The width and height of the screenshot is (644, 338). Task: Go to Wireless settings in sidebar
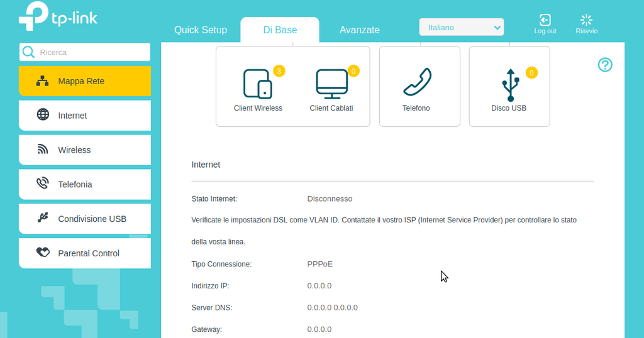click(x=85, y=150)
